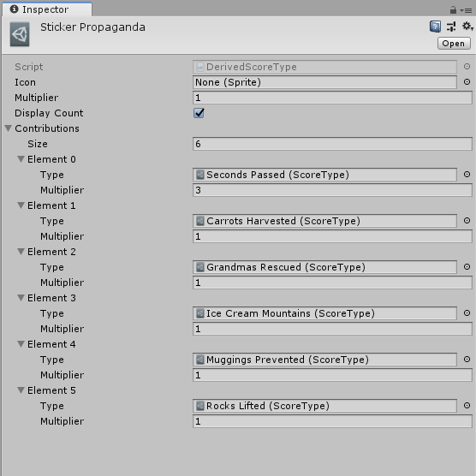This screenshot has width=476, height=476.
Task: Collapse the Element 5 foldout
Action: tap(21, 390)
